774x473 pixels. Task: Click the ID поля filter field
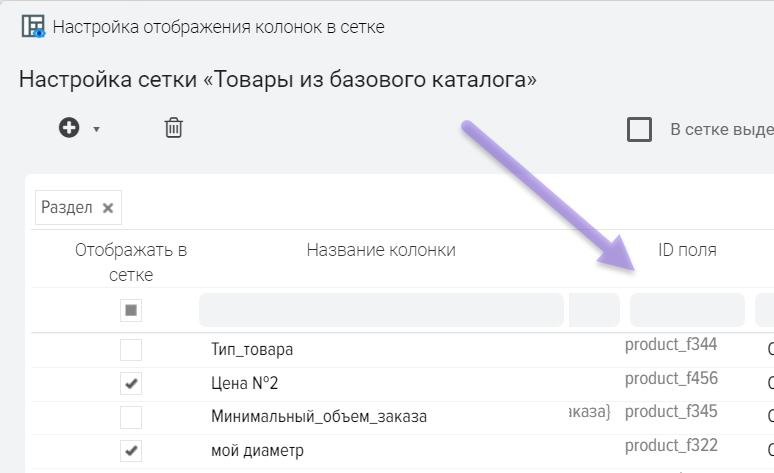(687, 311)
